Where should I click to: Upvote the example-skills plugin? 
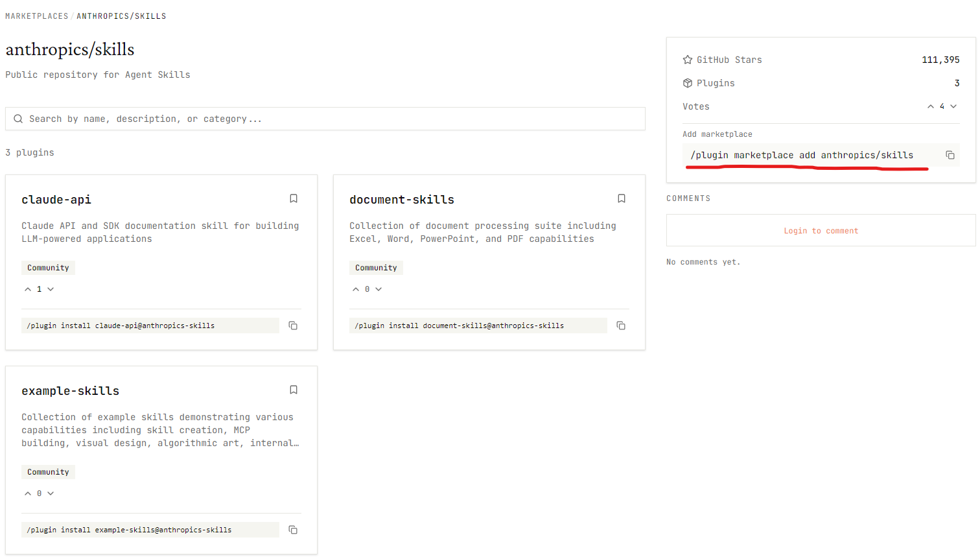(x=28, y=493)
